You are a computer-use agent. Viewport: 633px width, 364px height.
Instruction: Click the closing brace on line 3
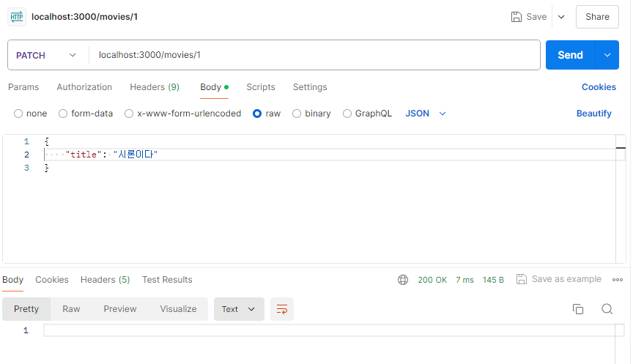(x=46, y=168)
